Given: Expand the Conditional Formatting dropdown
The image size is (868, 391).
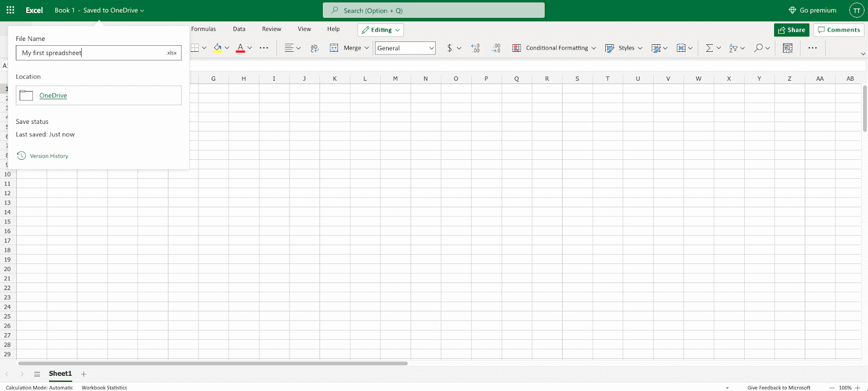Looking at the screenshot, I should (593, 48).
